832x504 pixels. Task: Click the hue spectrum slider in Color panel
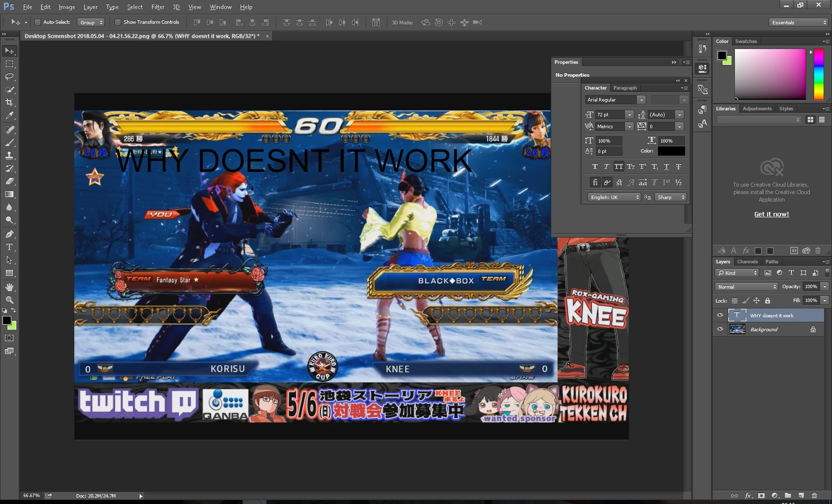pyautogui.click(x=819, y=74)
